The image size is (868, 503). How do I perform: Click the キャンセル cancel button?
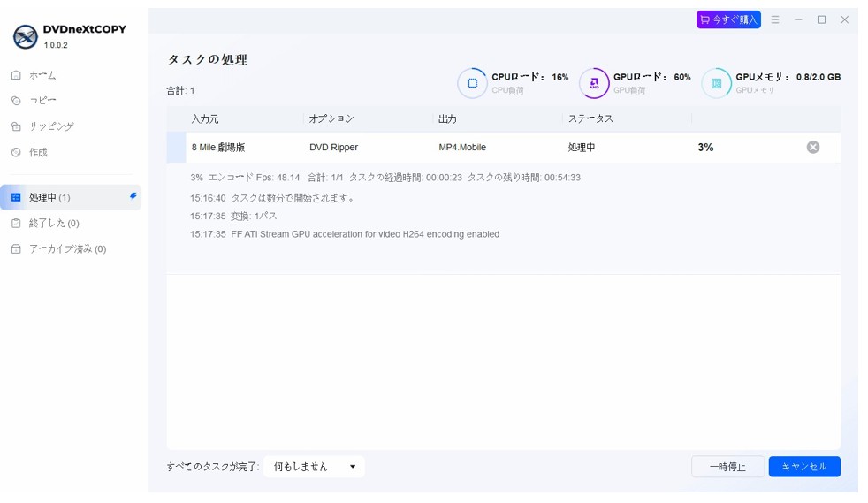click(804, 467)
